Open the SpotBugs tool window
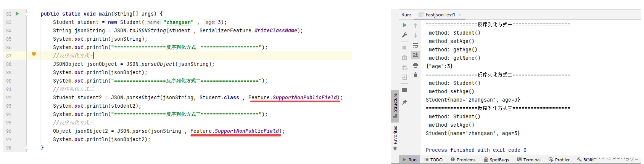Image resolution: width=644 pixels, height=164 pixels. [496, 160]
